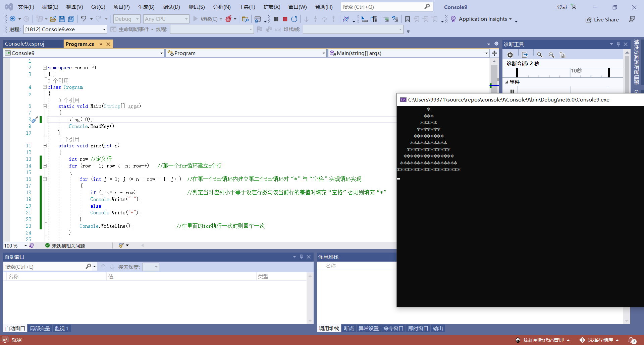644x345 pixels.
Task: Click Find in Files folder-search icon
Action: (245, 19)
